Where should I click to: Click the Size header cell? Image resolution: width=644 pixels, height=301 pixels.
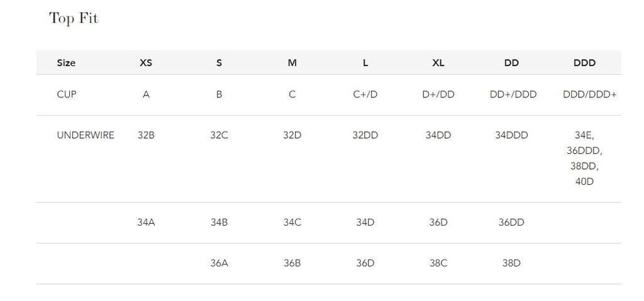(66, 63)
